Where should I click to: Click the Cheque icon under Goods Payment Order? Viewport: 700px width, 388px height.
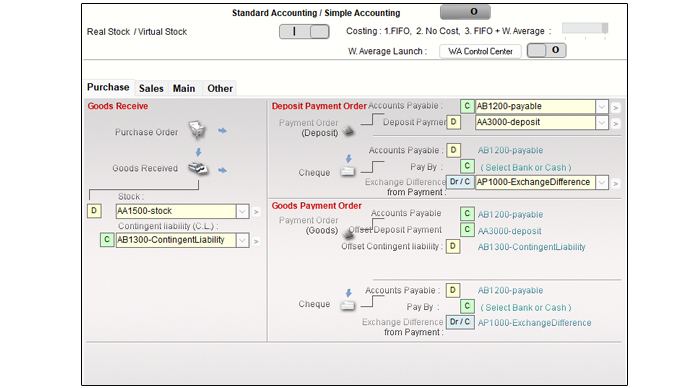[347, 305]
